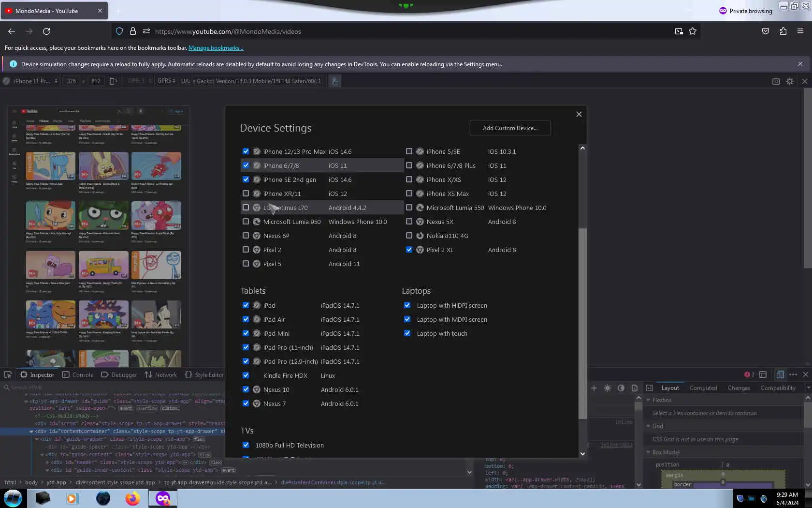The image size is (812, 508).
Task: Toggle responsive design mode in DevTools toolbar
Action: click(x=780, y=375)
